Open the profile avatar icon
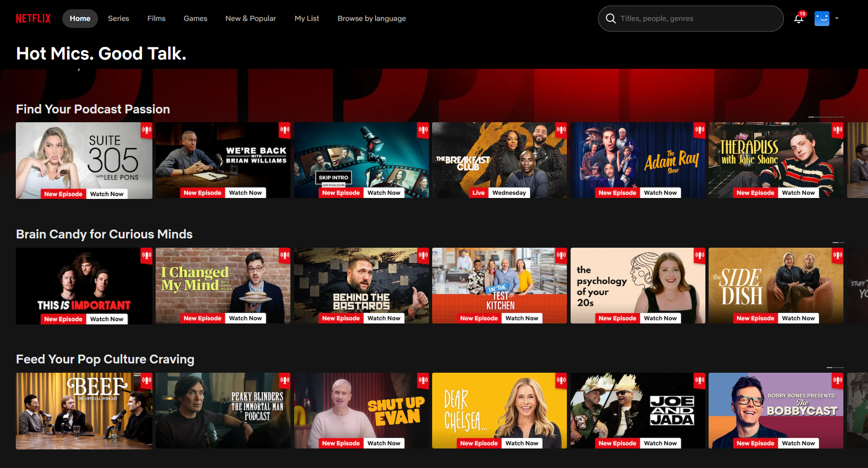868x468 pixels. pos(822,19)
